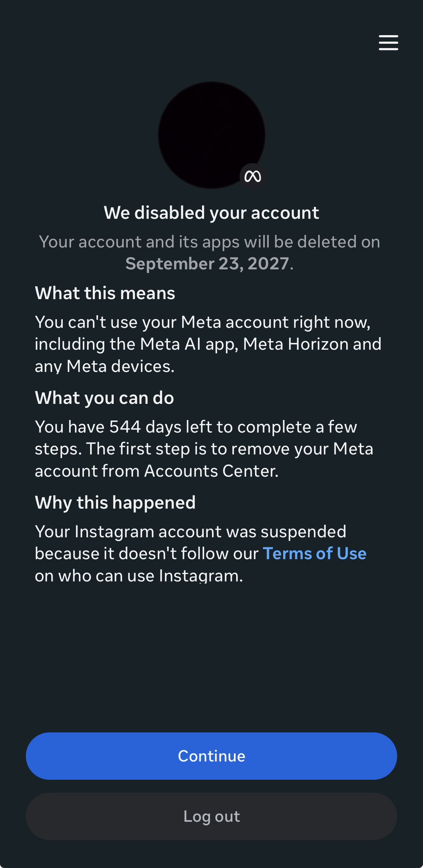Tap the "Your Instagram account was suspended" line
The width and height of the screenshot is (423, 868).
coord(191,531)
